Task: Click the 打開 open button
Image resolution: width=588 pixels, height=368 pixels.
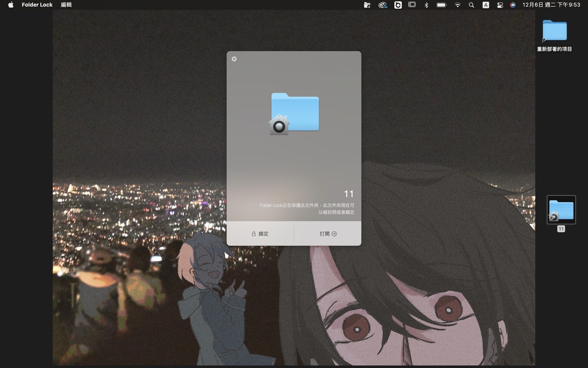Action: (x=328, y=233)
